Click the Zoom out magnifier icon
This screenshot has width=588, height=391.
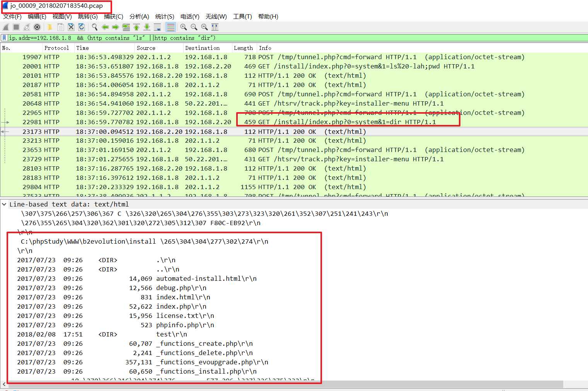coord(194,27)
